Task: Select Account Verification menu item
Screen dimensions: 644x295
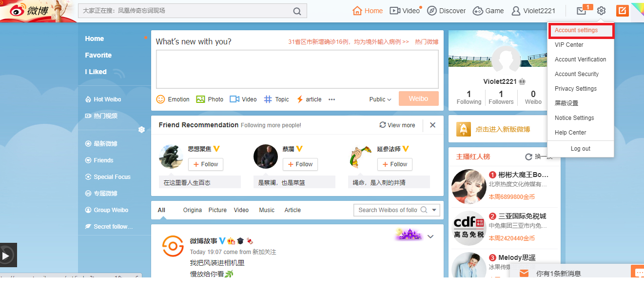Action: click(581, 59)
